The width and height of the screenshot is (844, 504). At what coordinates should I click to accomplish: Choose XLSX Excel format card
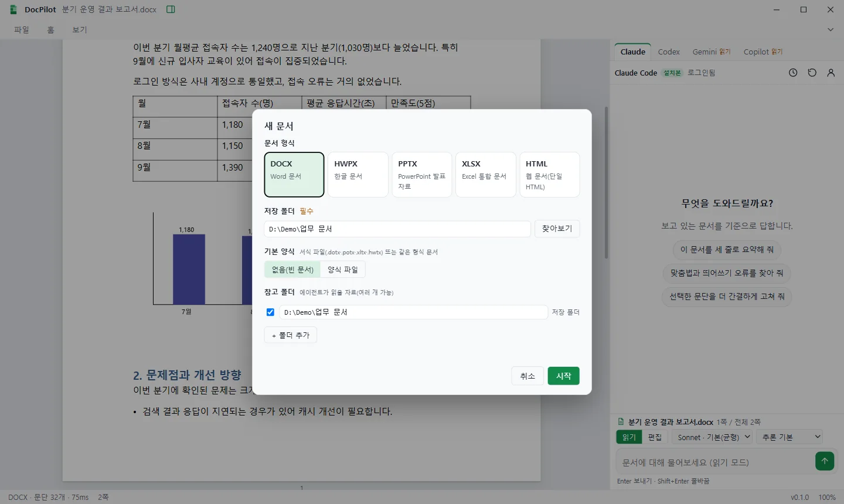(486, 175)
